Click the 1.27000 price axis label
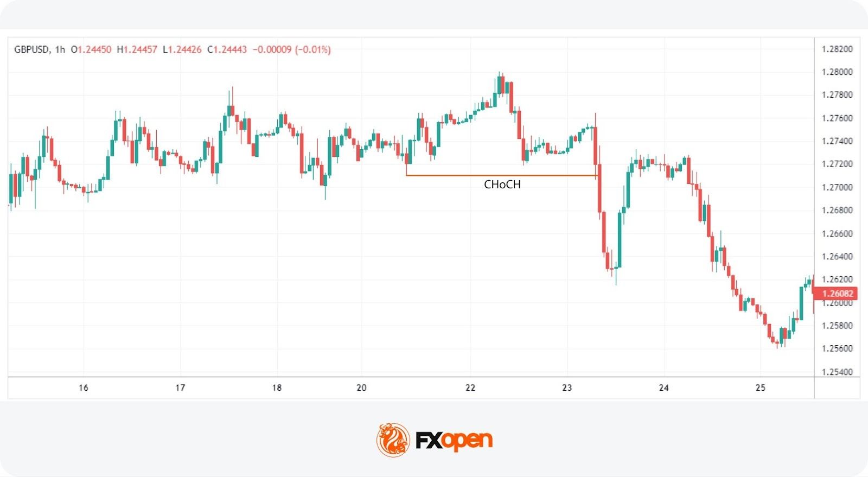This screenshot has height=477, width=868. tap(837, 188)
